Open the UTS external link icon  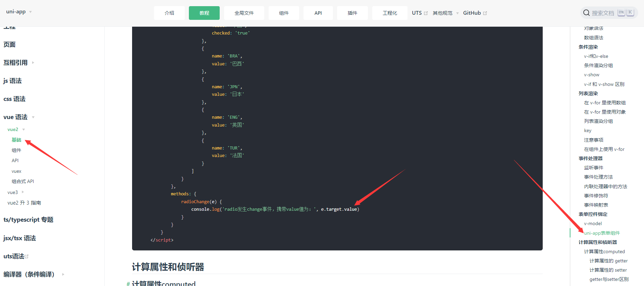click(426, 13)
